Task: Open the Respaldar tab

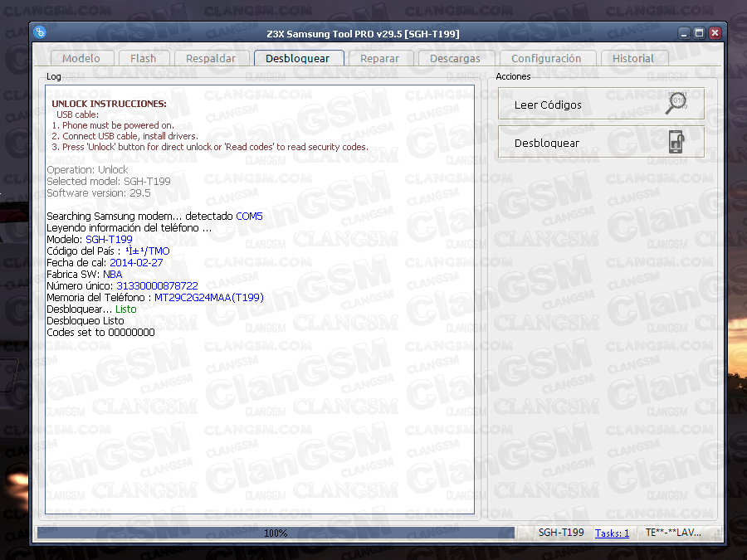Action: coord(211,59)
